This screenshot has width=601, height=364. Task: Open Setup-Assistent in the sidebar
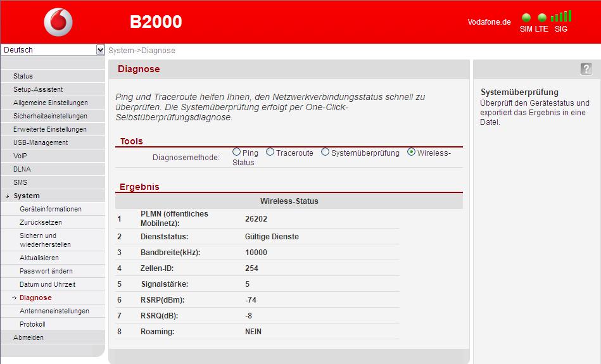[x=53, y=89]
